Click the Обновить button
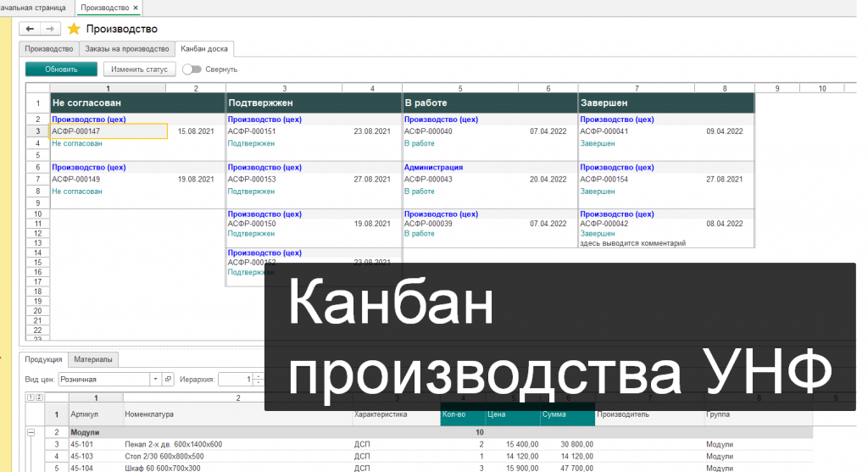The width and height of the screenshot is (868, 472). pos(61,69)
